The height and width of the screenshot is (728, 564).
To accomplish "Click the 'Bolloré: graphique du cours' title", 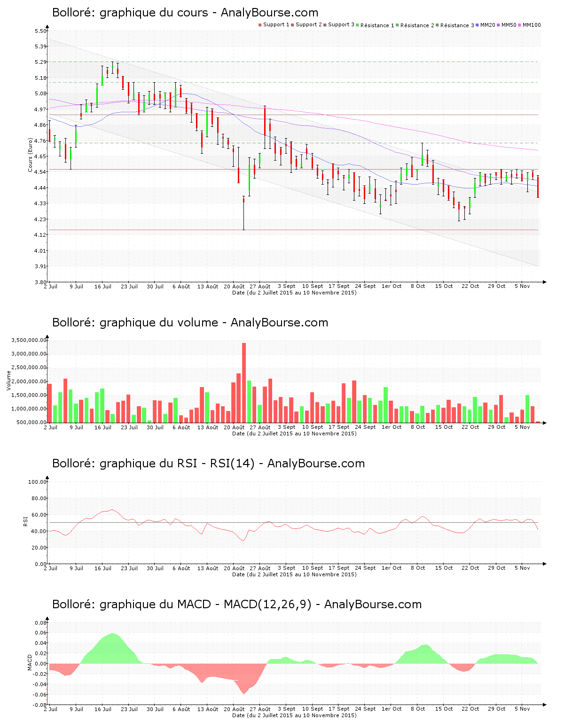I will 130,13.
